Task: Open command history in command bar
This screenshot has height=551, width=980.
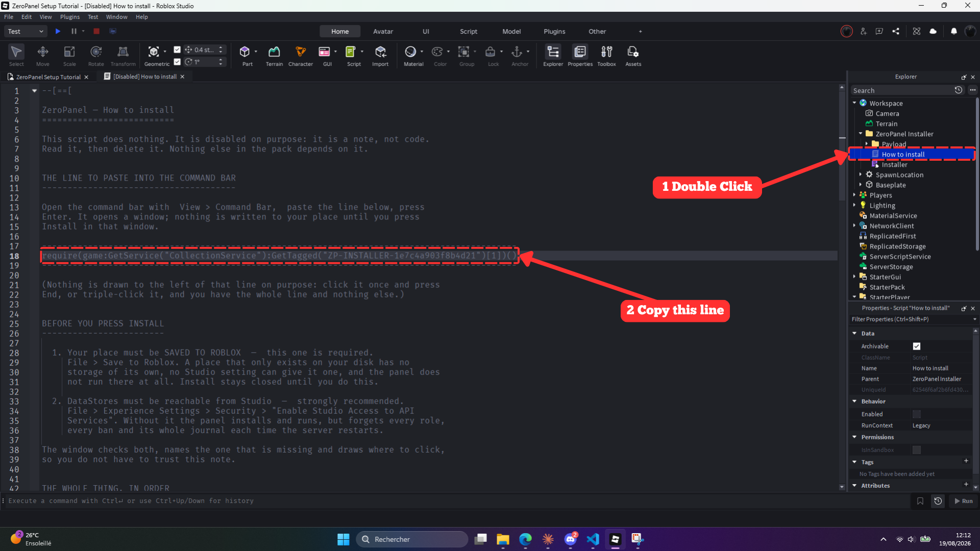Action: (x=938, y=501)
